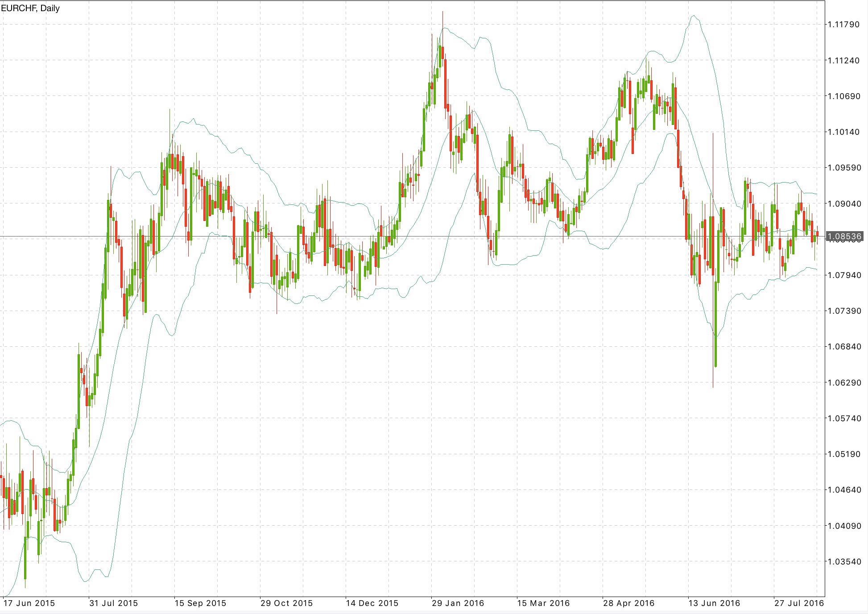This screenshot has width=868, height=614.
Task: Choose the 1.05190 price axis label
Action: tap(843, 454)
